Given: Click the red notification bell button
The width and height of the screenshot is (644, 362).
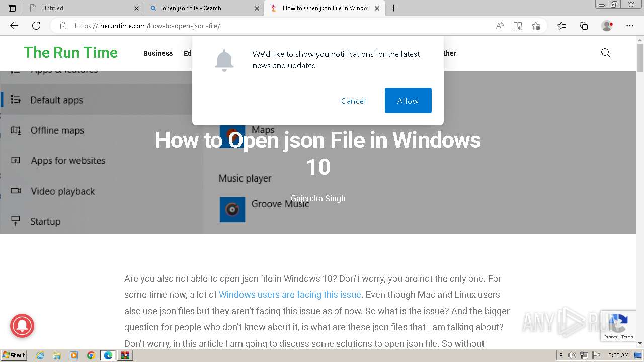Looking at the screenshot, I should point(22,326).
